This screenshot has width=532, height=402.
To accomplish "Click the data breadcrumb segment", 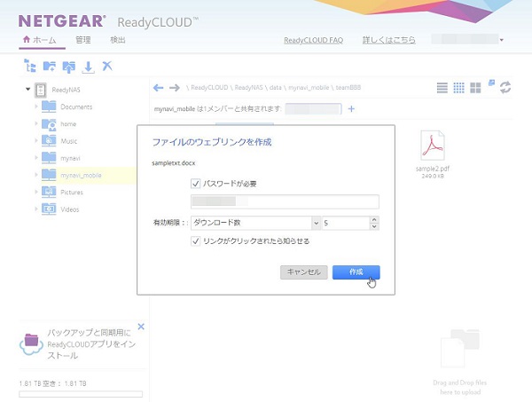I will pyautogui.click(x=275, y=88).
